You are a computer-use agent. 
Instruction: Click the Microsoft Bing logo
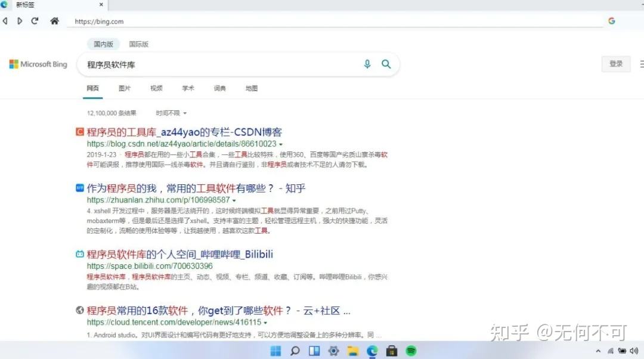[x=38, y=64]
